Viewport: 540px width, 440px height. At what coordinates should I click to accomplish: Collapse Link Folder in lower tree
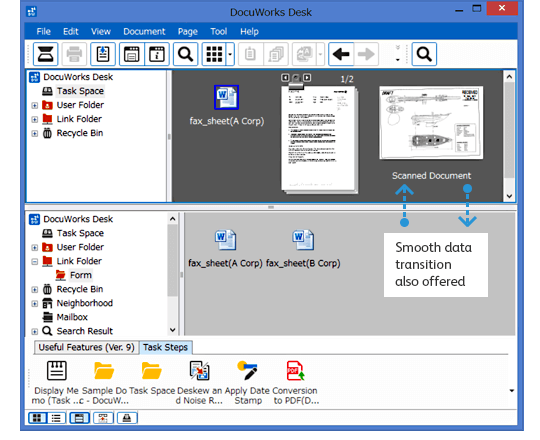[x=34, y=262]
